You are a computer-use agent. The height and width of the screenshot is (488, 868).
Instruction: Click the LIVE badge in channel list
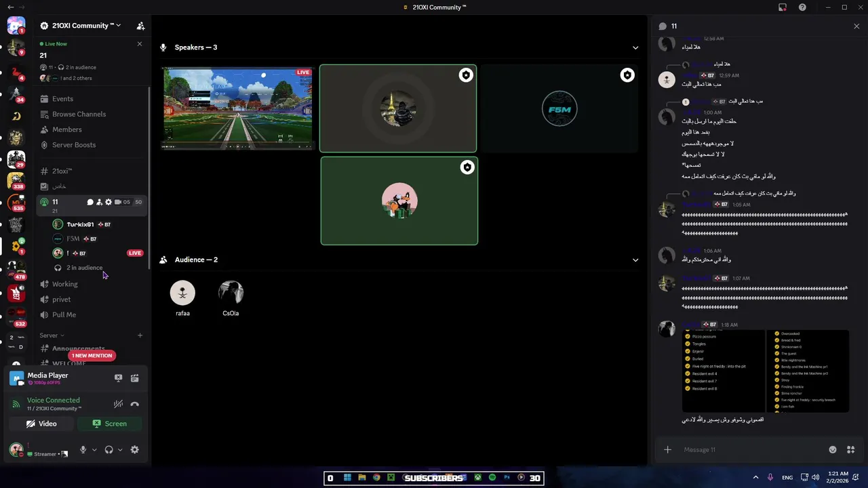135,253
